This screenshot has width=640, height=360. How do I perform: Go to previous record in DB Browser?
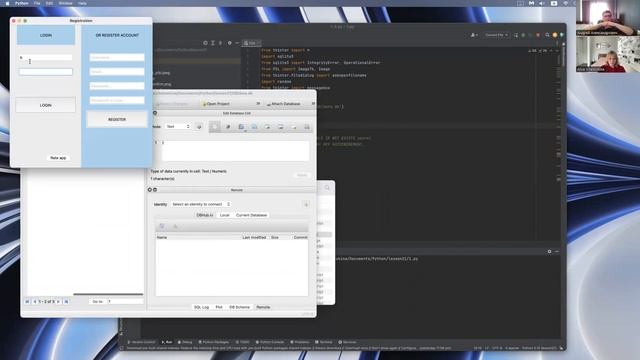pos(35,302)
